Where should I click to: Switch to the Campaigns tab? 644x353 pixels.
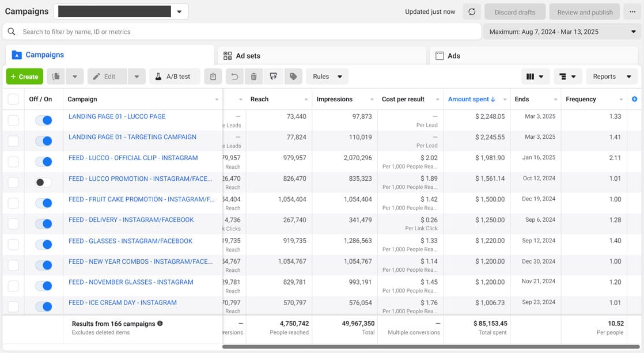pyautogui.click(x=109, y=55)
